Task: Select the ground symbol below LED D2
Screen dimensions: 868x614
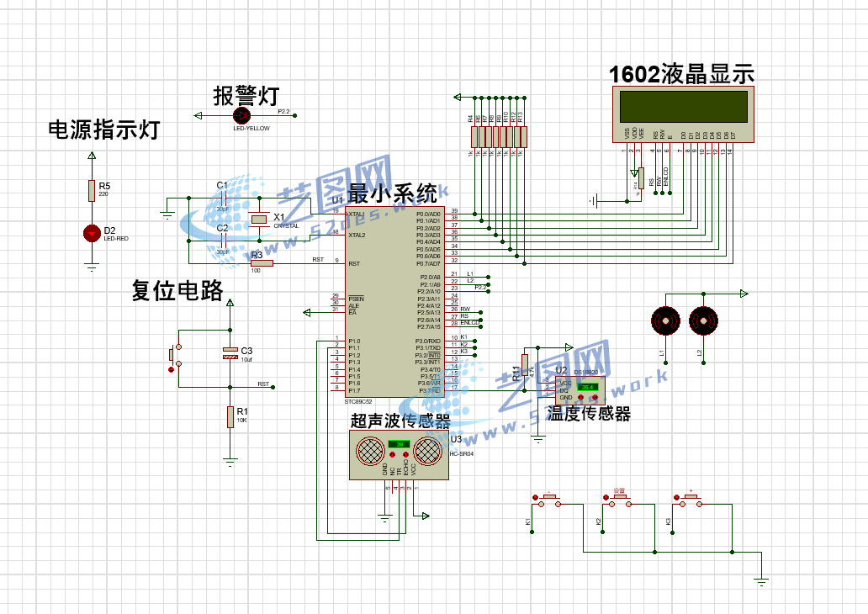Action: (92, 268)
